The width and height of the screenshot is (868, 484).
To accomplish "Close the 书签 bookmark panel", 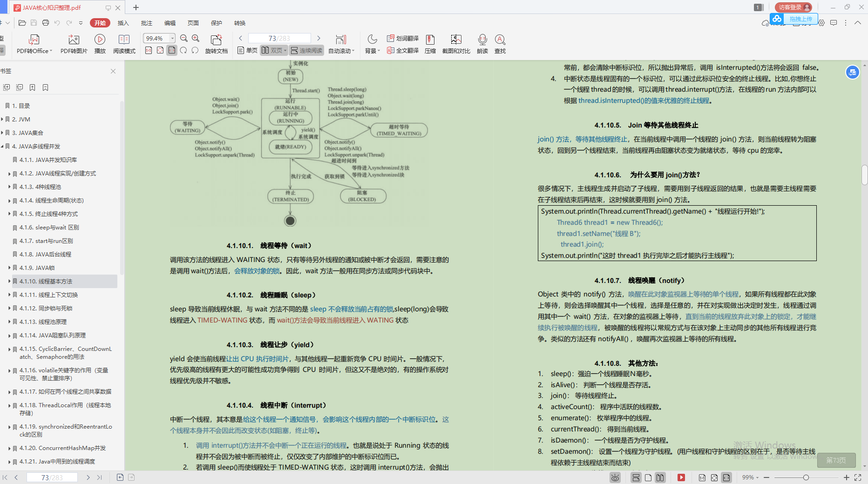I will 113,71.
